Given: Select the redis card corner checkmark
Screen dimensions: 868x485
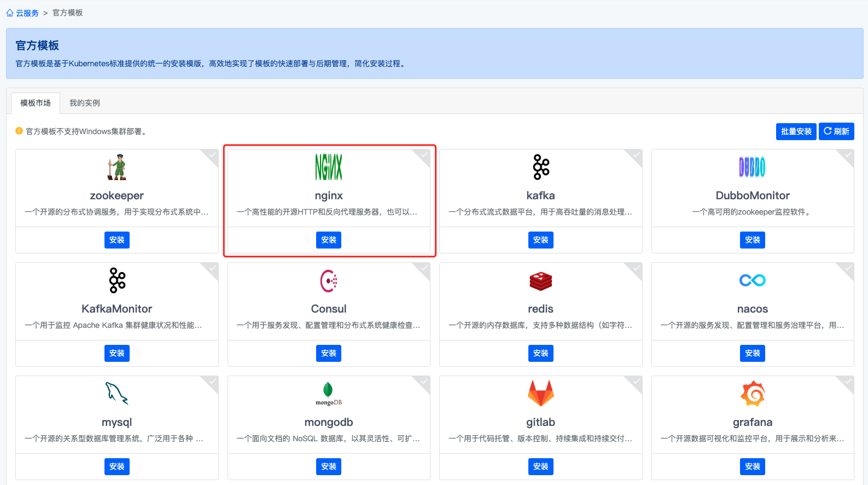Looking at the screenshot, I should pos(636,269).
